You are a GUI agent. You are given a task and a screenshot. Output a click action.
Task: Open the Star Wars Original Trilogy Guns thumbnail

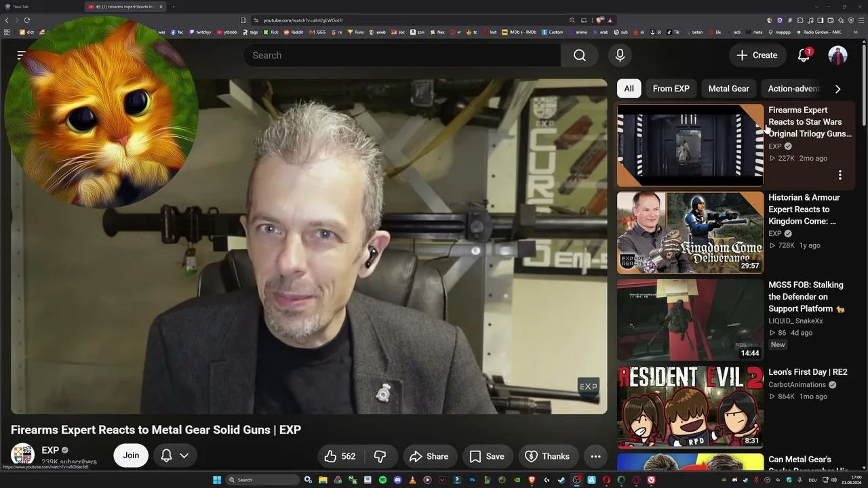click(690, 145)
